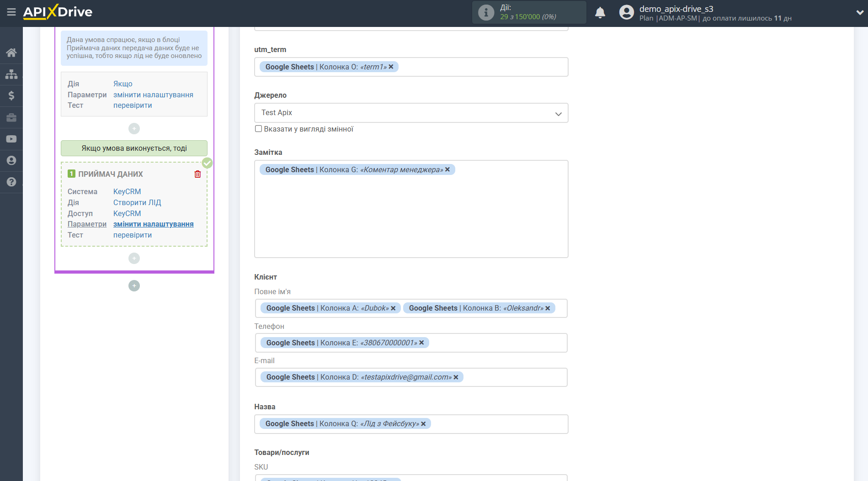Click the receiver block green checkmark

208,163
